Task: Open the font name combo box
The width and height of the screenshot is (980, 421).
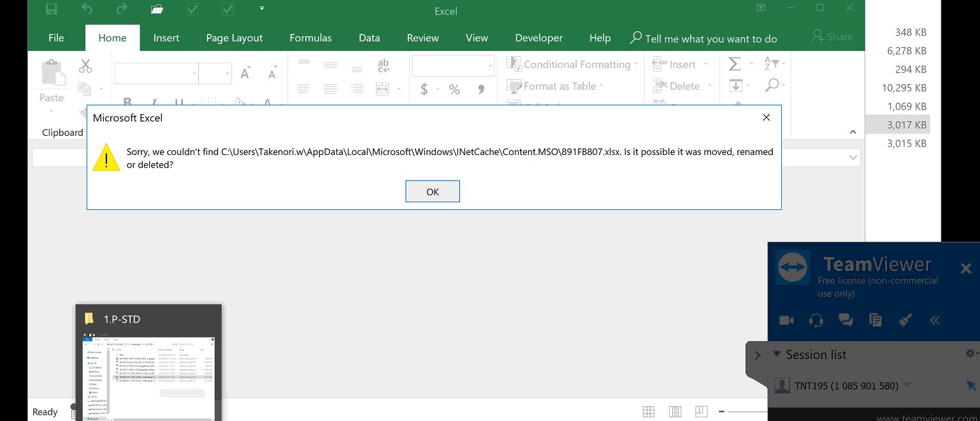Action: pos(156,73)
